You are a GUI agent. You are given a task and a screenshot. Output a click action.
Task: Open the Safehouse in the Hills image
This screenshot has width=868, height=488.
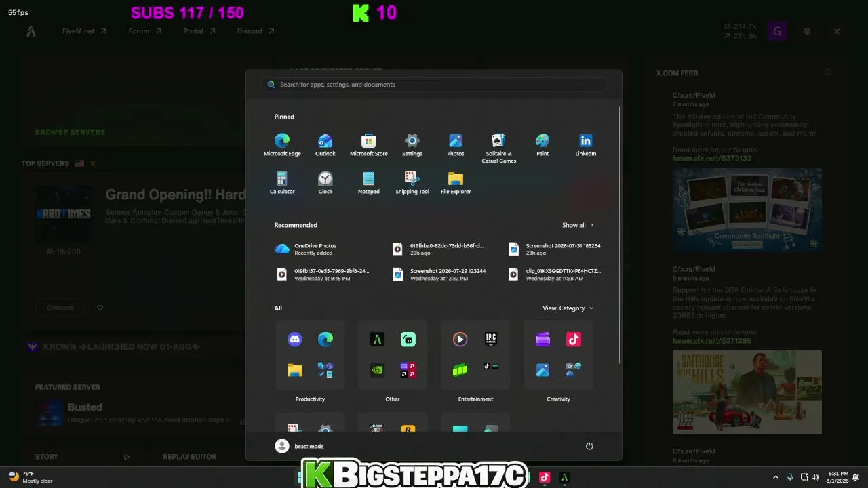747,392
